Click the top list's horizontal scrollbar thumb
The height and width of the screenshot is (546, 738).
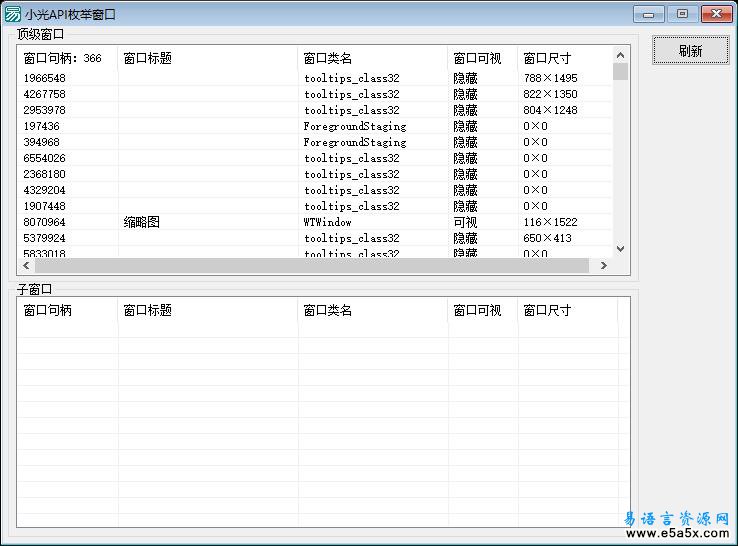coord(312,265)
